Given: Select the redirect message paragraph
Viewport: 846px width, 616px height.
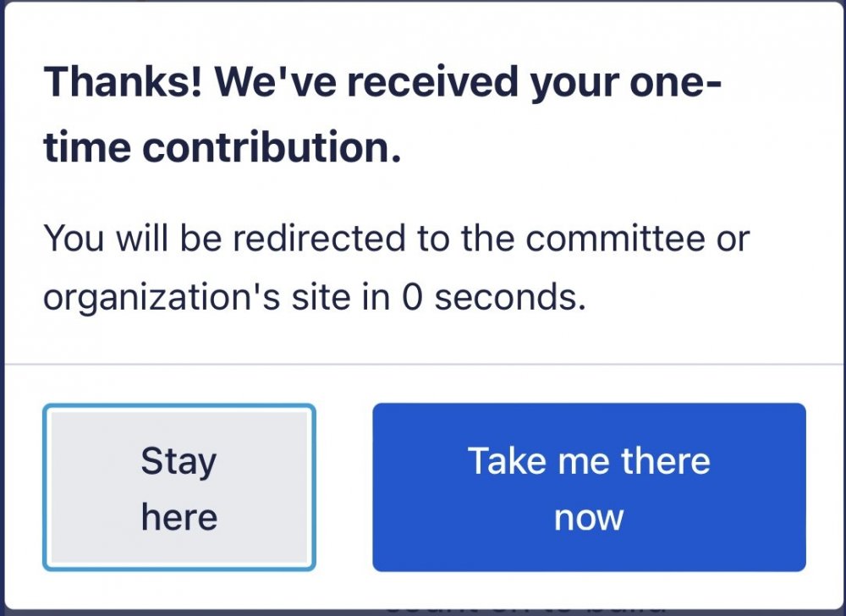Looking at the screenshot, I should tap(396, 268).
